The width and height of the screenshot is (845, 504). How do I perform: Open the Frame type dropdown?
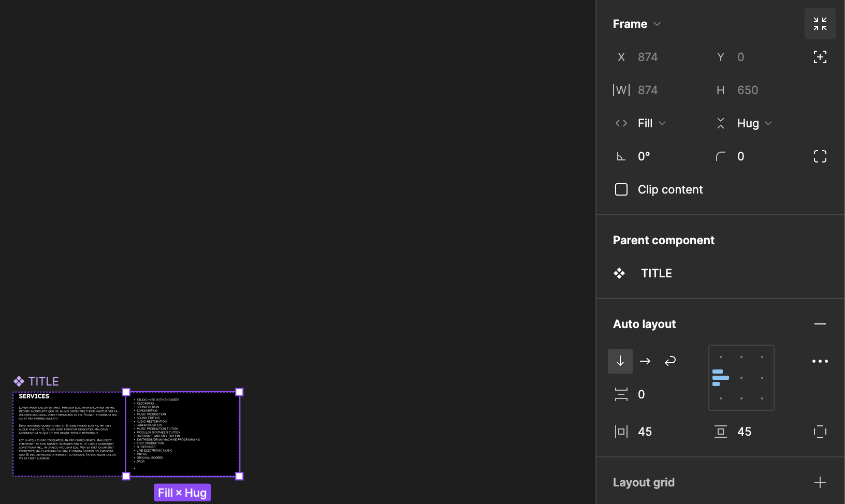point(636,24)
